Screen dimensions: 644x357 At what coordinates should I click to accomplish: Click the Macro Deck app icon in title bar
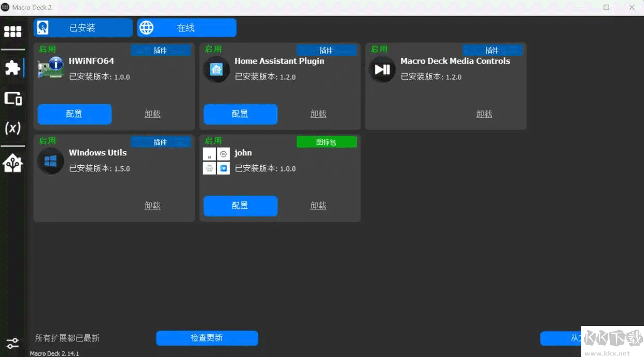pyautogui.click(x=5, y=7)
